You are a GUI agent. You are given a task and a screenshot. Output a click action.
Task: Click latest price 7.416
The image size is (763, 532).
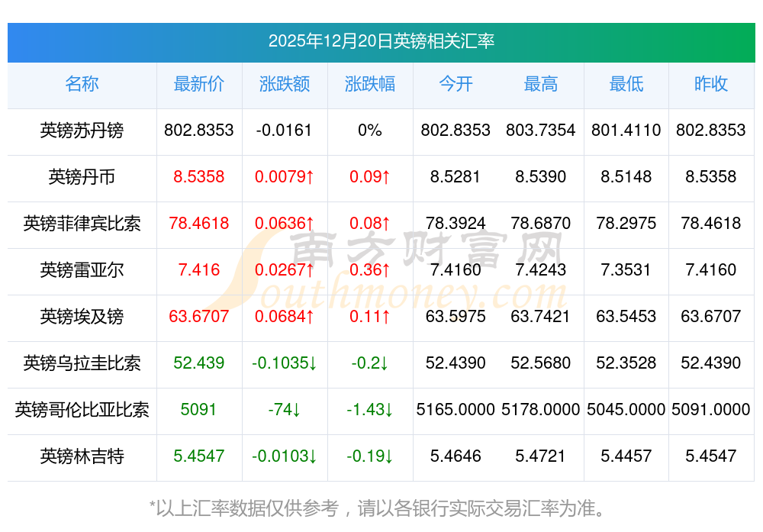(199, 269)
